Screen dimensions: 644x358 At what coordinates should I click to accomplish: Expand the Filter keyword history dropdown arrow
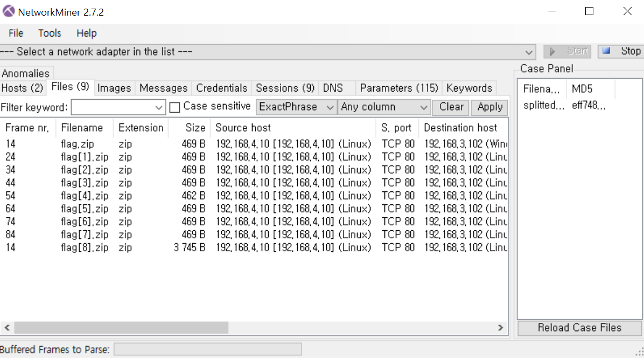[159, 108]
